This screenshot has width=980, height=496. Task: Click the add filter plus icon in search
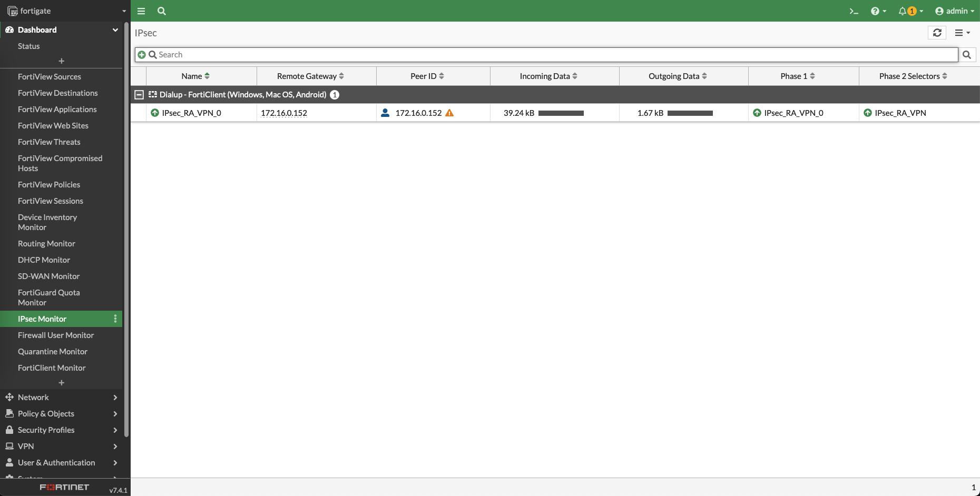[x=142, y=55]
